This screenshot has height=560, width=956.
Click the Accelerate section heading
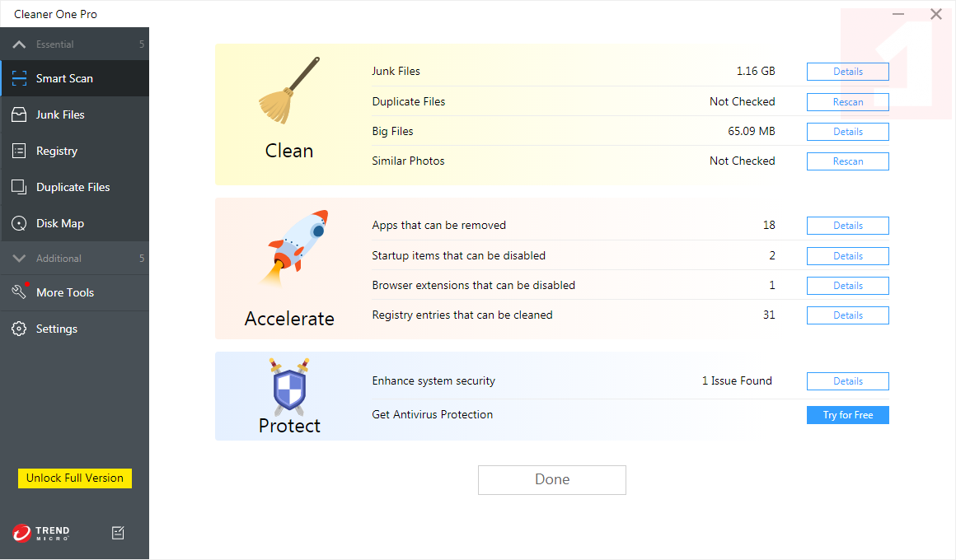[x=289, y=319]
